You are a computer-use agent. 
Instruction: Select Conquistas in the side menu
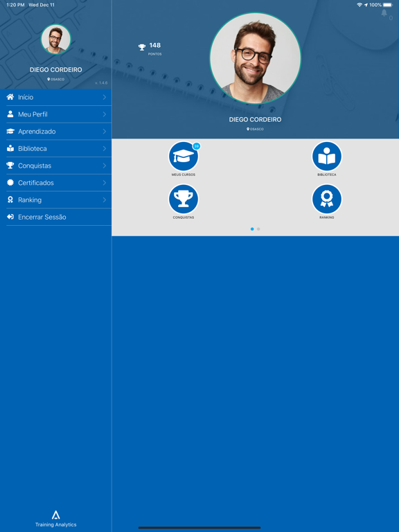55,166
